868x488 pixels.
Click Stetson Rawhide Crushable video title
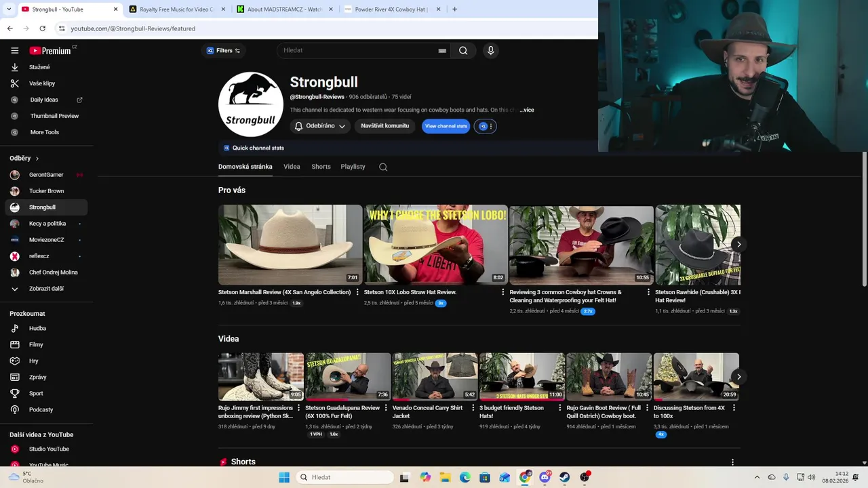click(x=697, y=296)
